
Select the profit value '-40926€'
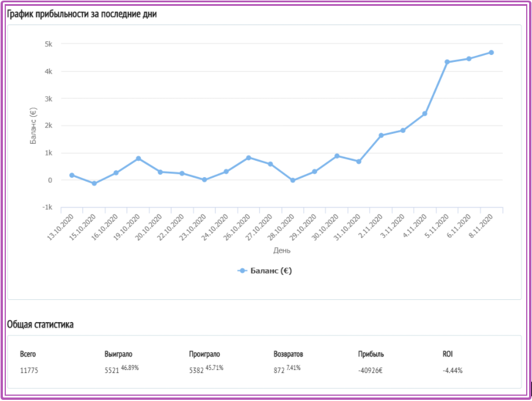(370, 371)
